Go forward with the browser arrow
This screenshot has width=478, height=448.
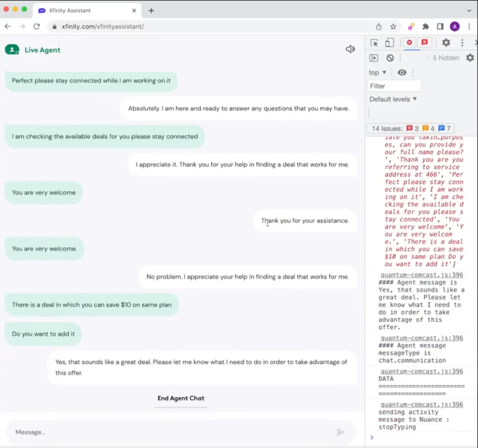point(22,27)
